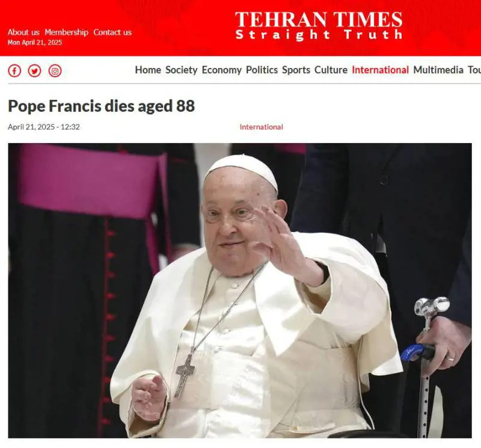This screenshot has height=448, width=481.
Task: Open the Instagram social icon
Action: 55,71
